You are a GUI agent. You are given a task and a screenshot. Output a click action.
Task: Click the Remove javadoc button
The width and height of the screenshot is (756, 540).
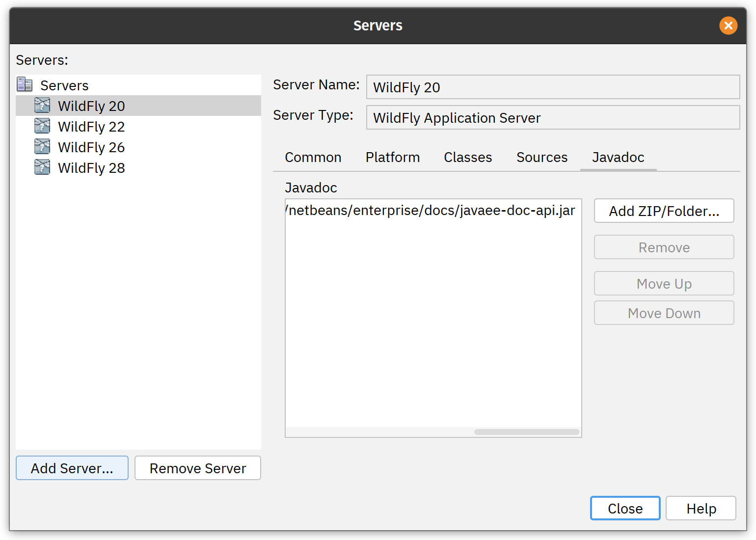pyautogui.click(x=664, y=247)
